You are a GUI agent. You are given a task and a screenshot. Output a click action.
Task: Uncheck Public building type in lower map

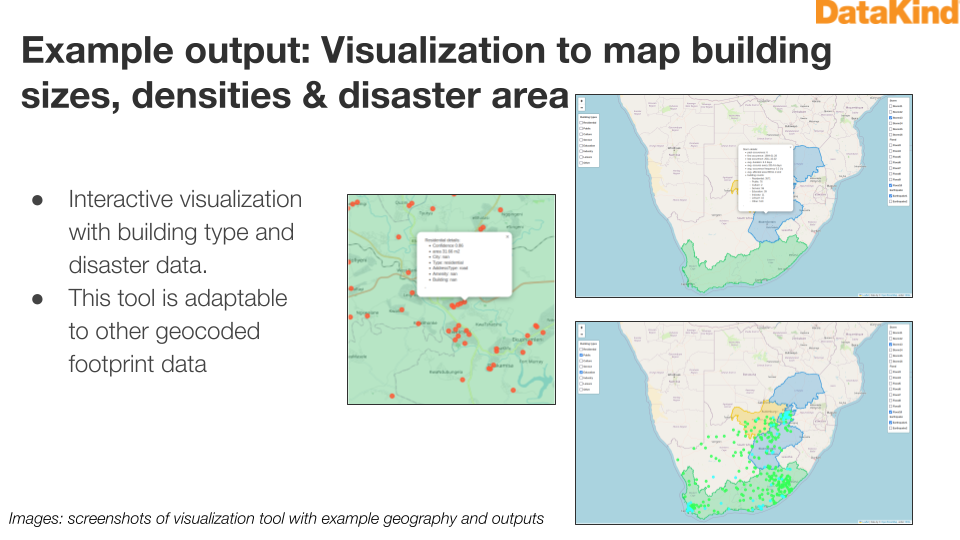(581, 355)
